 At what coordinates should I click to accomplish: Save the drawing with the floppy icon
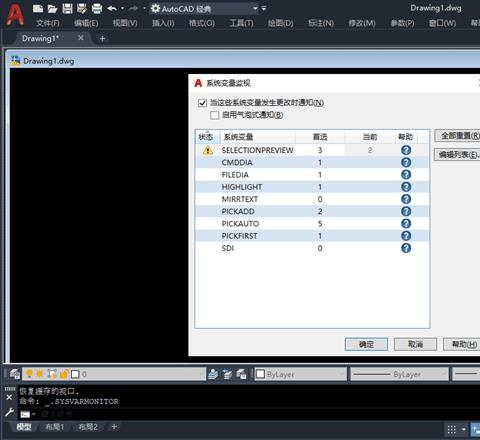point(67,8)
